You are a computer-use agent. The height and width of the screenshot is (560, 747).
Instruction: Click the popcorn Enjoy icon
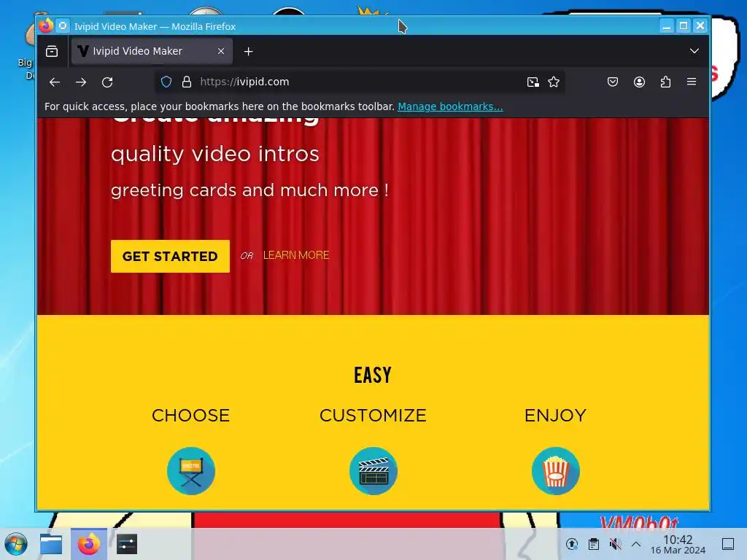point(555,471)
